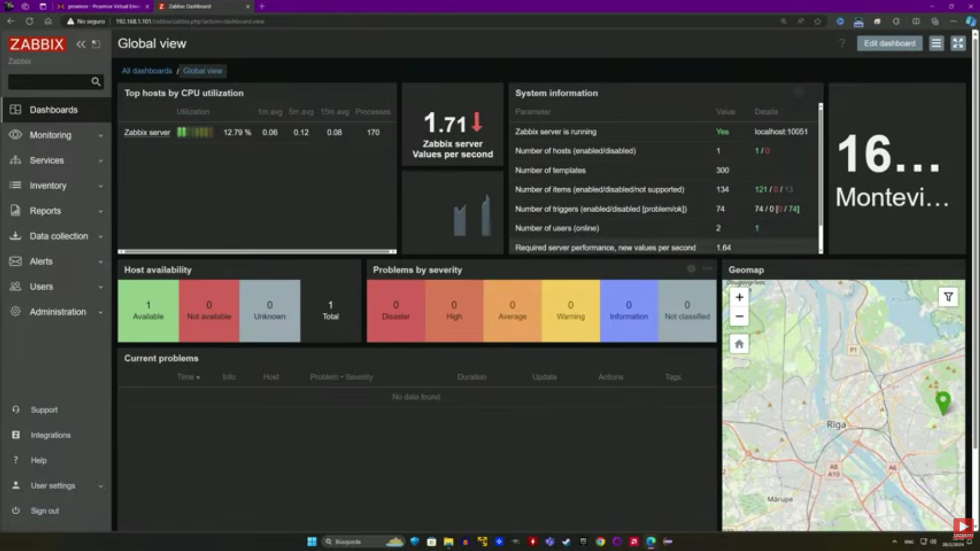Click the Support headset icon

click(x=16, y=410)
